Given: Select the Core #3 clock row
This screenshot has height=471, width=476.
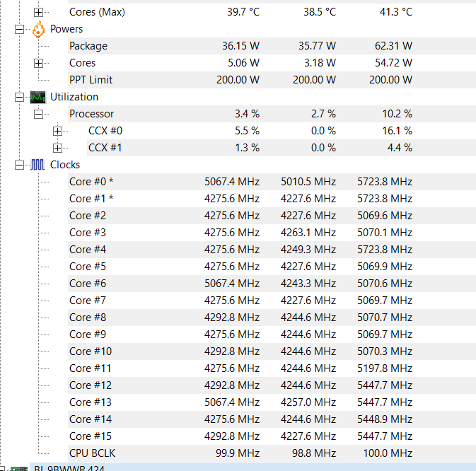Looking at the screenshot, I should coord(272,233).
